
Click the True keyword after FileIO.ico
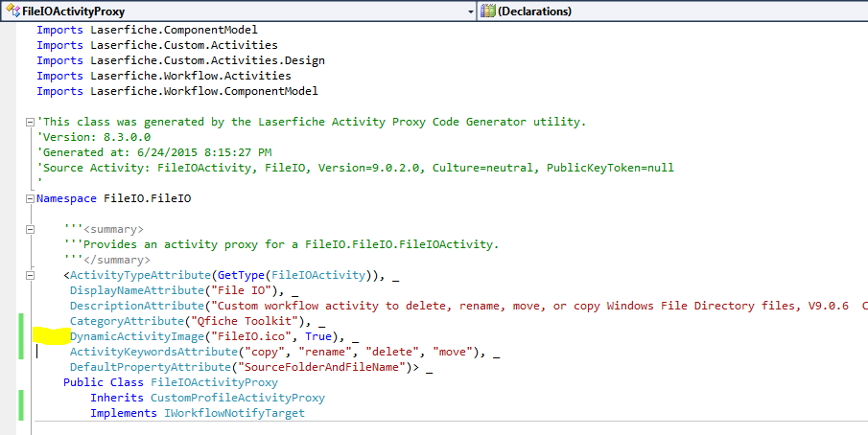coord(318,336)
